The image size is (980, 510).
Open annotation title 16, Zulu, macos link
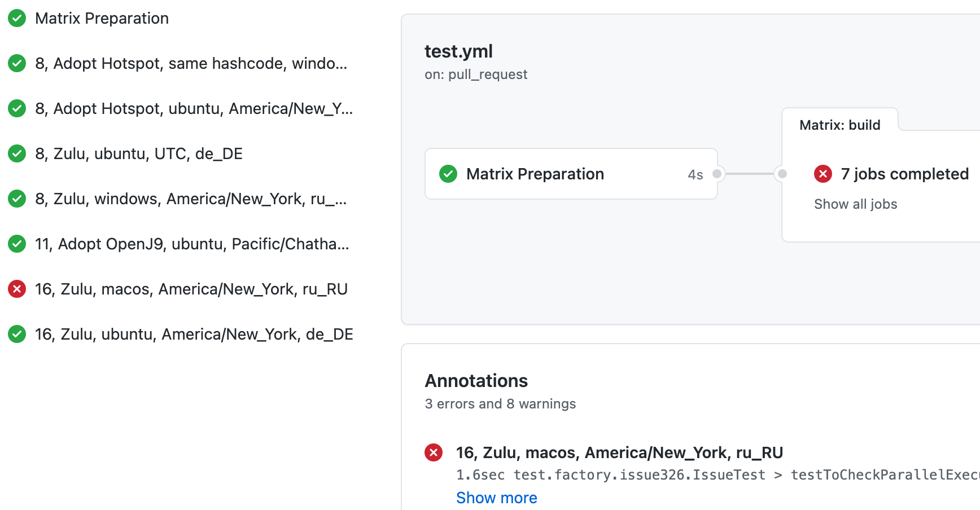619,452
